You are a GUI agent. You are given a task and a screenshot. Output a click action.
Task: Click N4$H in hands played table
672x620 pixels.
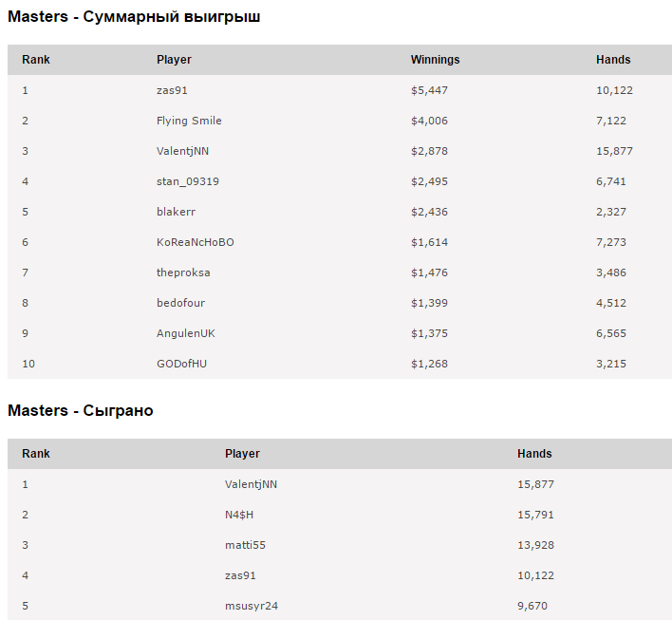(x=239, y=515)
